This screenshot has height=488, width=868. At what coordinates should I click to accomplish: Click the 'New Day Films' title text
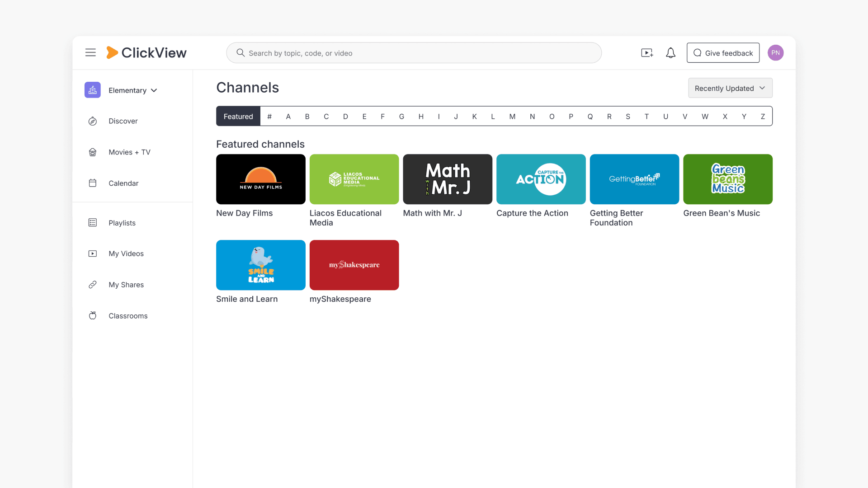pyautogui.click(x=245, y=213)
